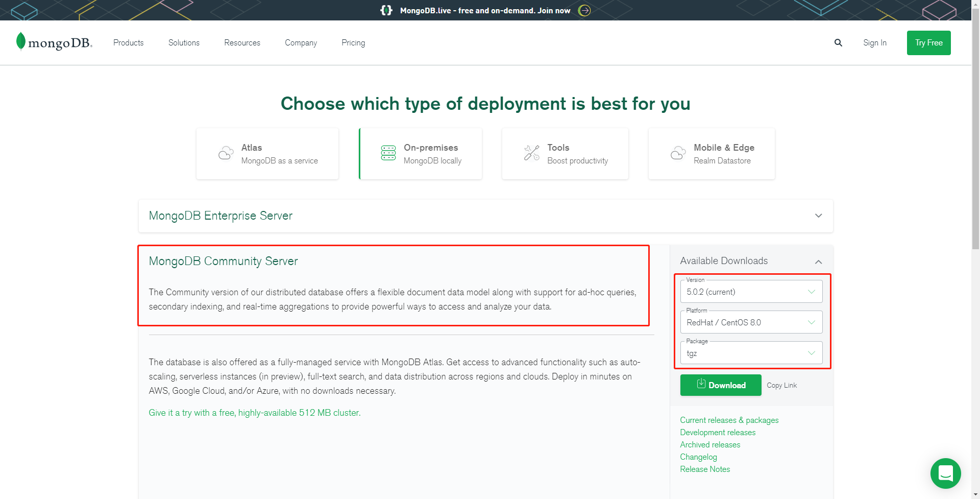Open the chat support bubble icon
Viewport: 980px width, 499px height.
point(945,473)
